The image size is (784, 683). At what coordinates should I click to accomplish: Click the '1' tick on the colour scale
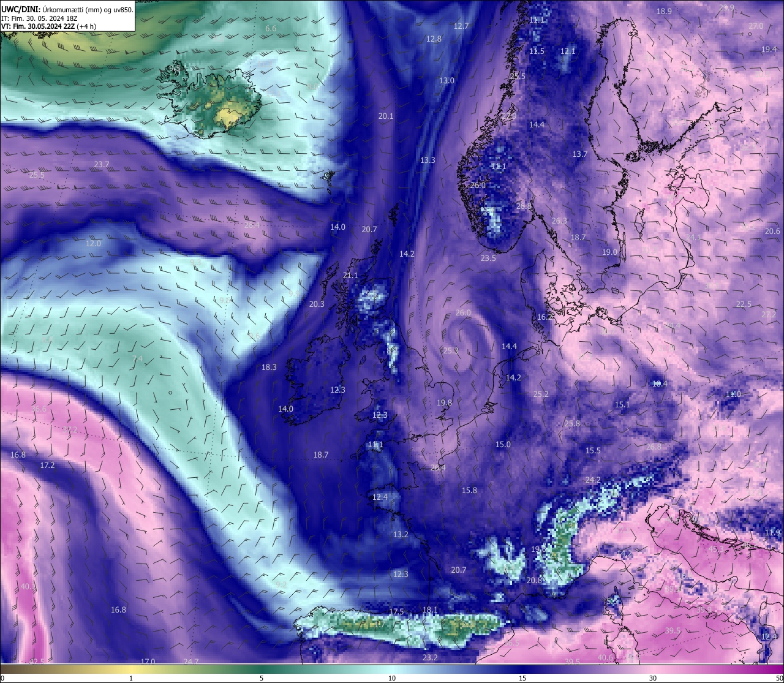click(131, 678)
